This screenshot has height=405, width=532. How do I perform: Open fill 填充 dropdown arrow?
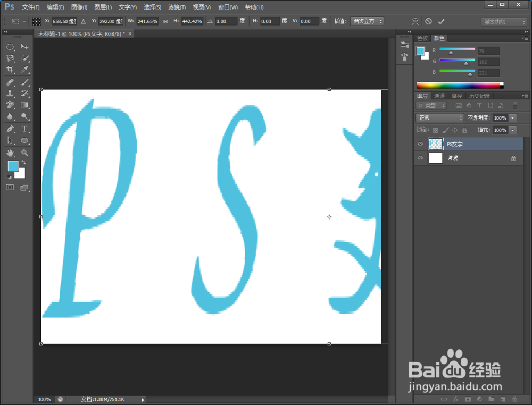click(x=513, y=130)
